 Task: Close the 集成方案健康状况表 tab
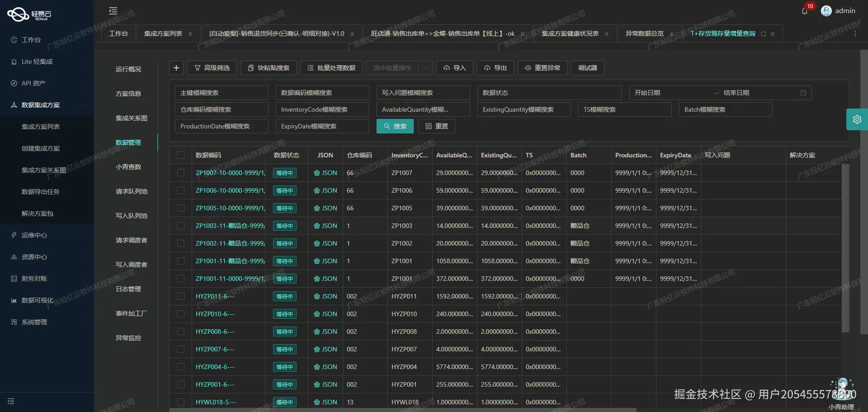coord(607,34)
